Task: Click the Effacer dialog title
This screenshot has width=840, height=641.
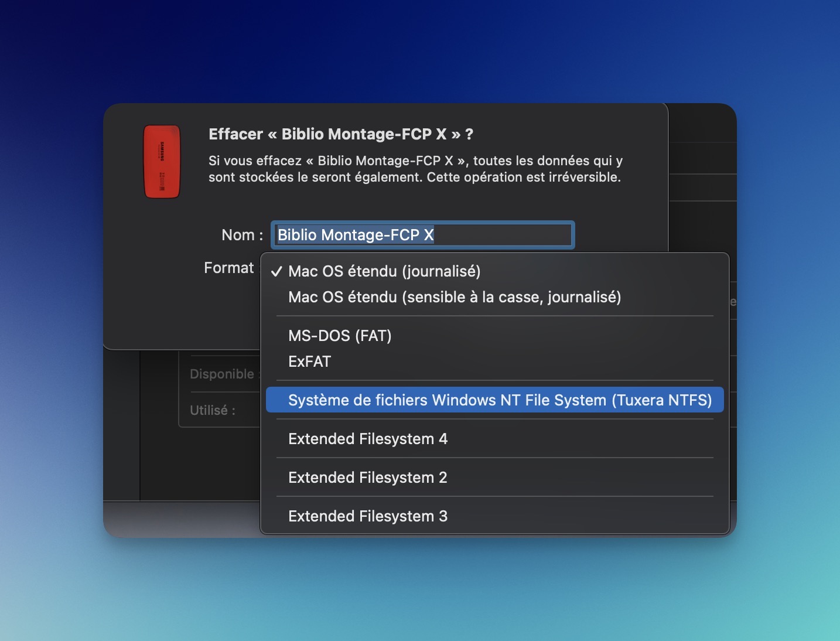Action: tap(341, 134)
